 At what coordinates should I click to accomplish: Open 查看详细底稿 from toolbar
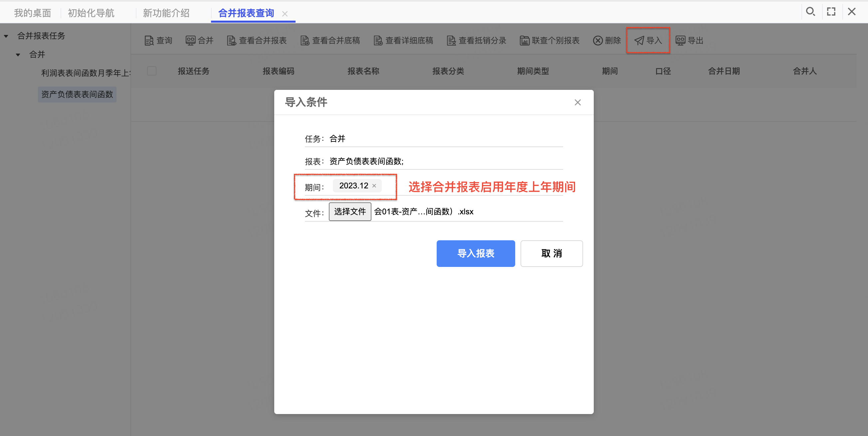point(403,41)
